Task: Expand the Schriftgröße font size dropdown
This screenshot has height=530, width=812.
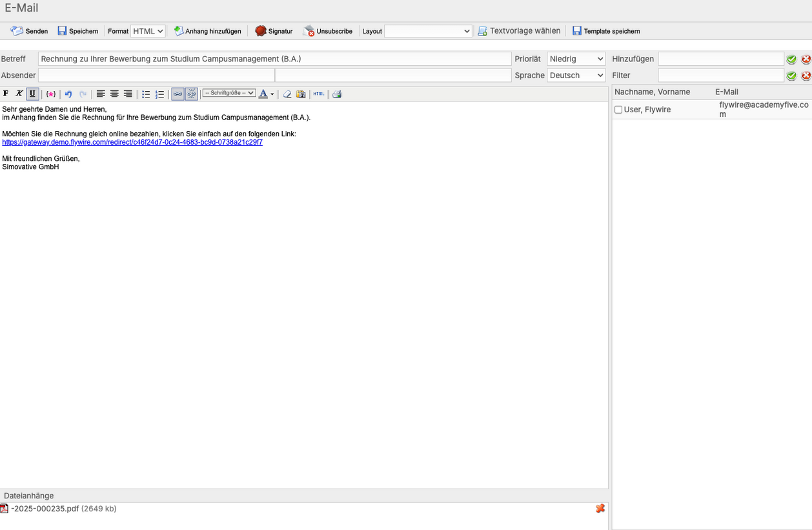Action: pos(229,93)
